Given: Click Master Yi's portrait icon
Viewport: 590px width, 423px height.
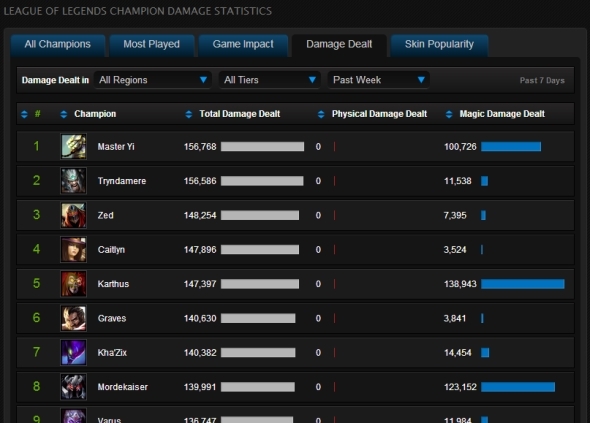Looking at the screenshot, I should pos(73,146).
